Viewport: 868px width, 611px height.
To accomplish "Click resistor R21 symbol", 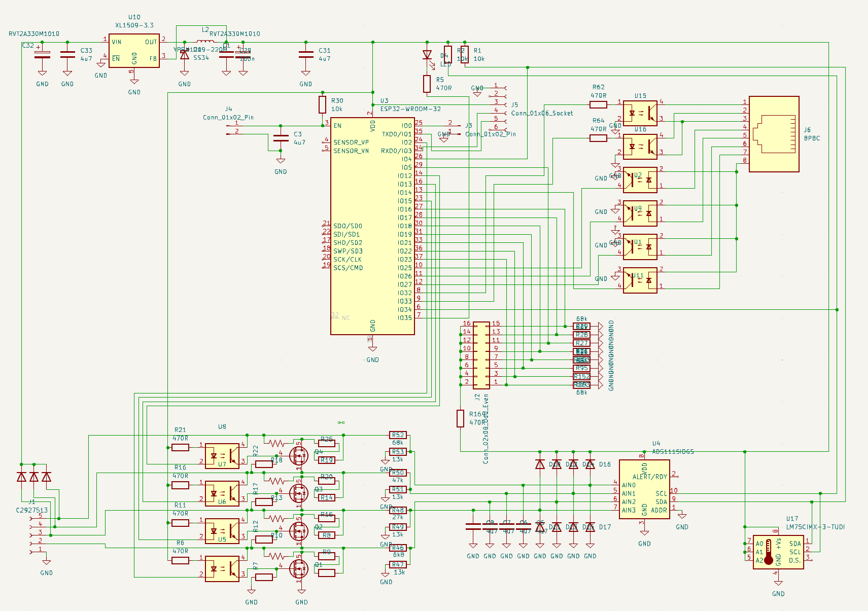I will (x=180, y=447).
